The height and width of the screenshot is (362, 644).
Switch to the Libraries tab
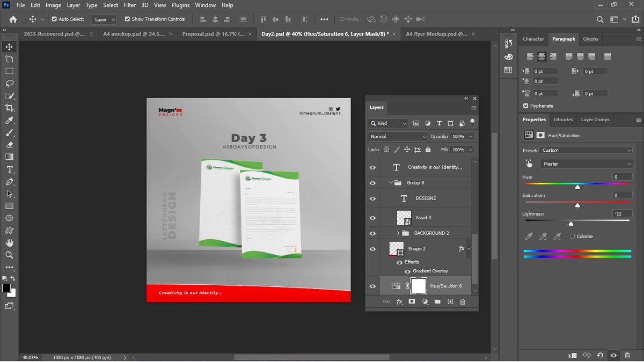[x=563, y=120]
